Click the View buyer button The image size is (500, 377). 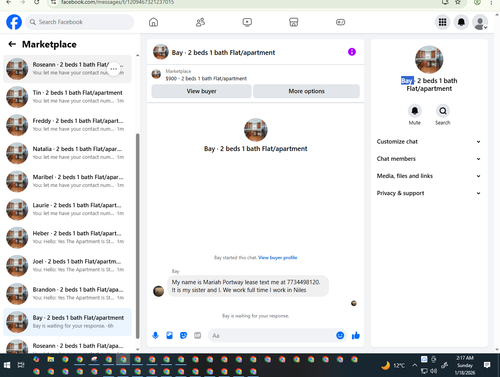201,91
